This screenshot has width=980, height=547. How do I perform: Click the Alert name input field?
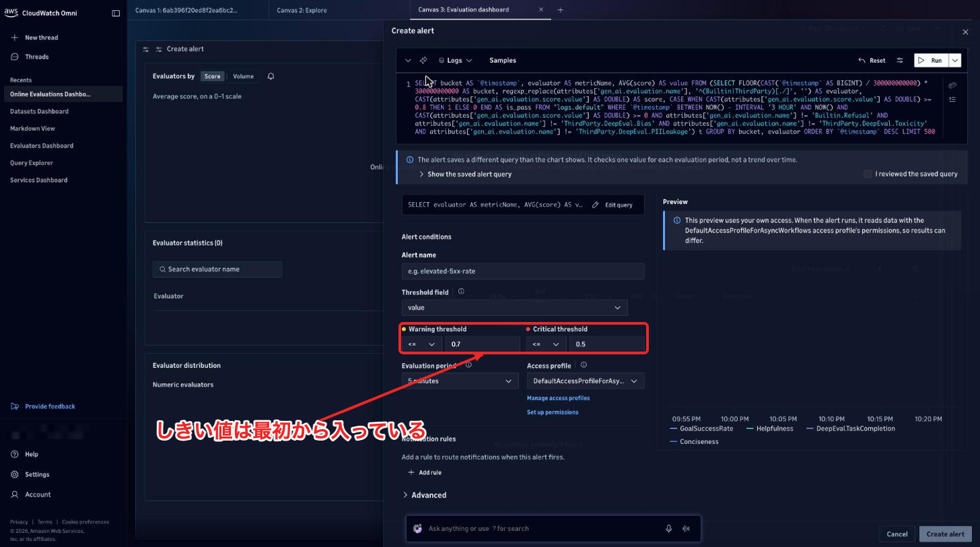[x=523, y=271]
